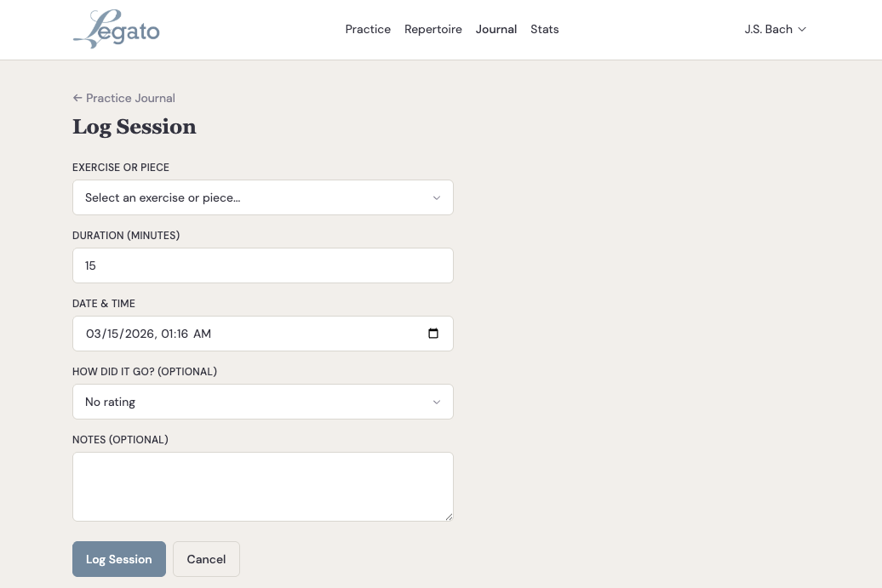
Task: Focus the Notes text area
Action: 263,486
